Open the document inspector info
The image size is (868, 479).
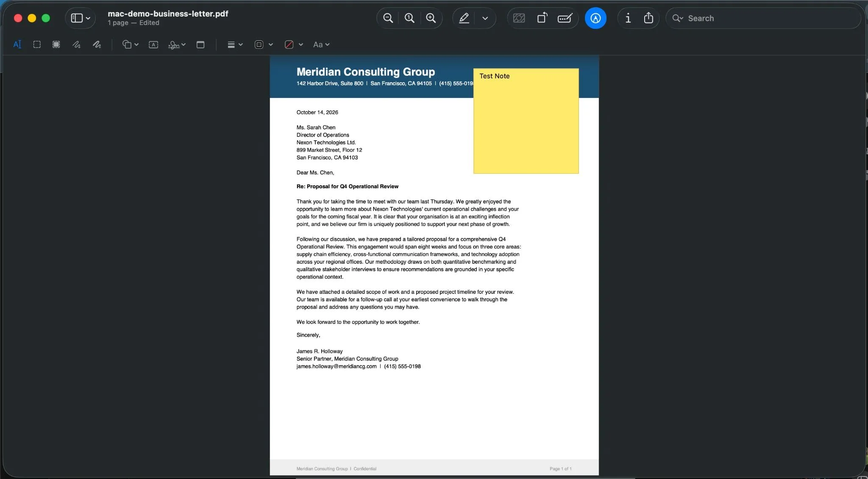(x=628, y=18)
